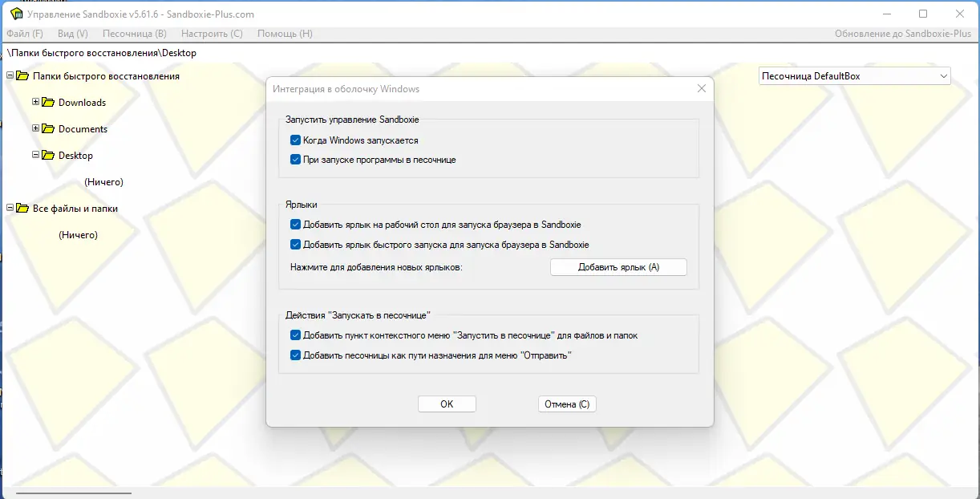Click the Desktop folder icon
The height and width of the screenshot is (499, 980).
point(49,156)
